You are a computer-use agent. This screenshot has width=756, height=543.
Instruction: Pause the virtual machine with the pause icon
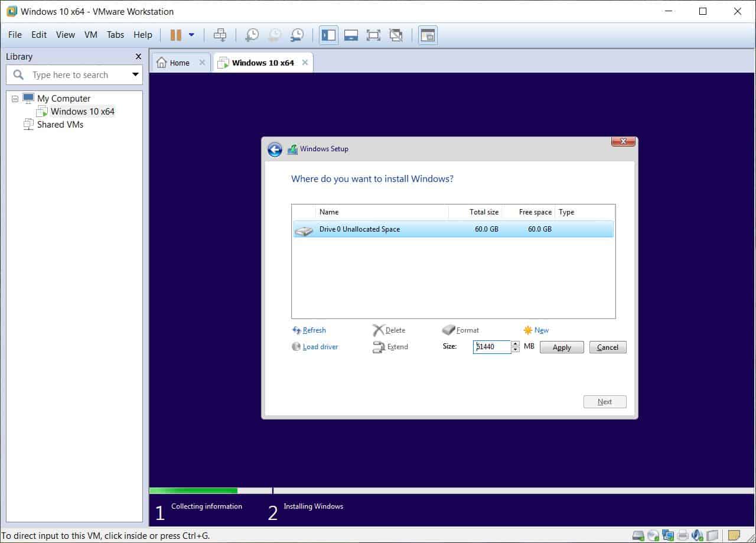(176, 35)
